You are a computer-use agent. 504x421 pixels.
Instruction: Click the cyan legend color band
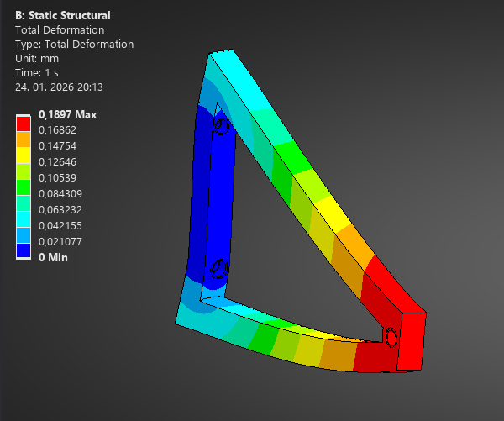click(24, 218)
